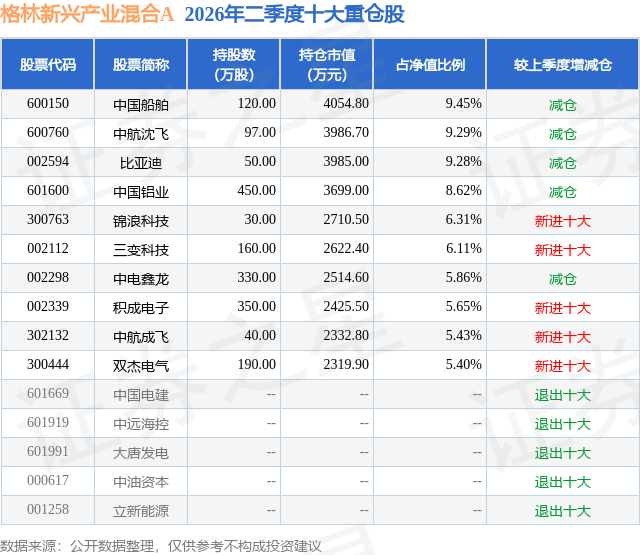Viewport: 640px width, 555px height.
Task: Click 减仓 in the 中电鑫龙 row
Action: (562, 279)
